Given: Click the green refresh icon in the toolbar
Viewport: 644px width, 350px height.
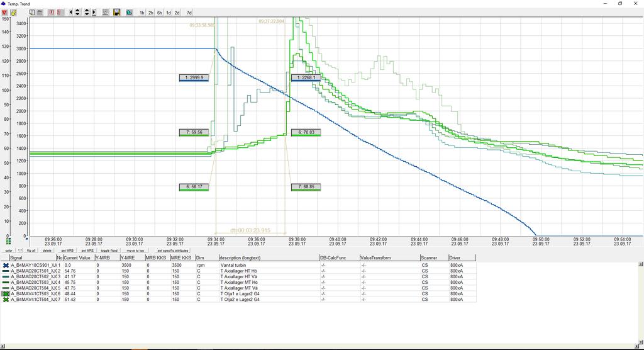Looking at the screenshot, I should 129,13.
